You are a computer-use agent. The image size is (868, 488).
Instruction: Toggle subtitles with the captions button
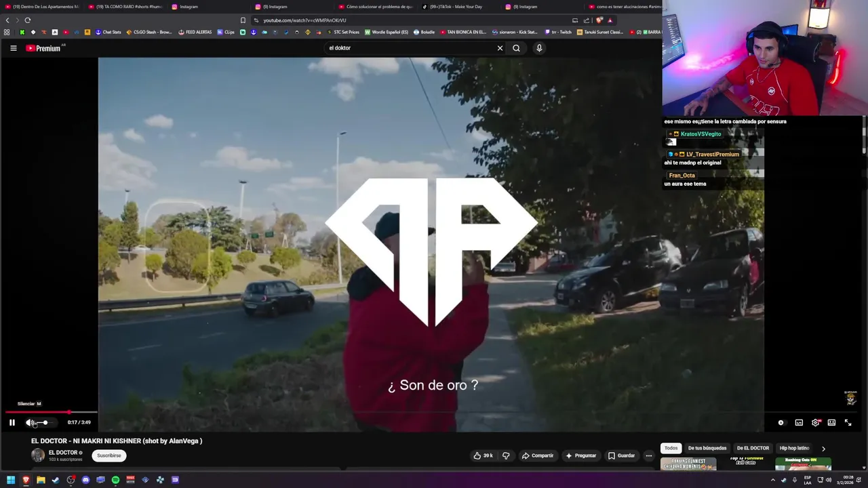(x=799, y=422)
